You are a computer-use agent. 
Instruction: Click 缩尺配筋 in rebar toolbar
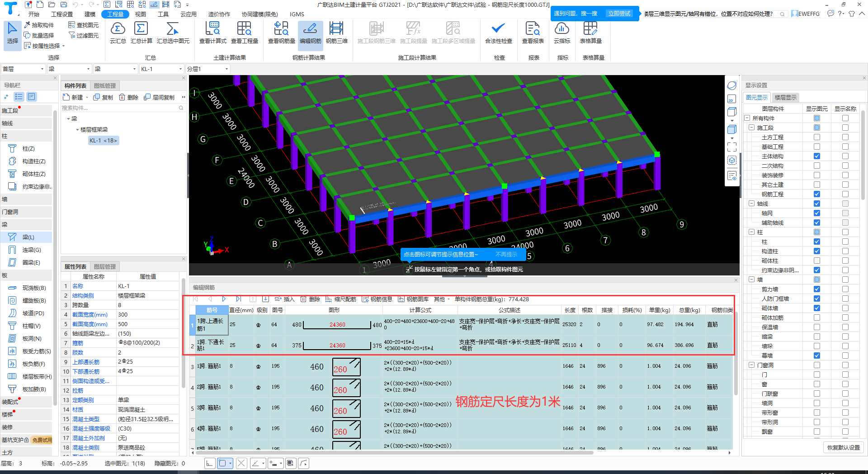[x=341, y=299]
